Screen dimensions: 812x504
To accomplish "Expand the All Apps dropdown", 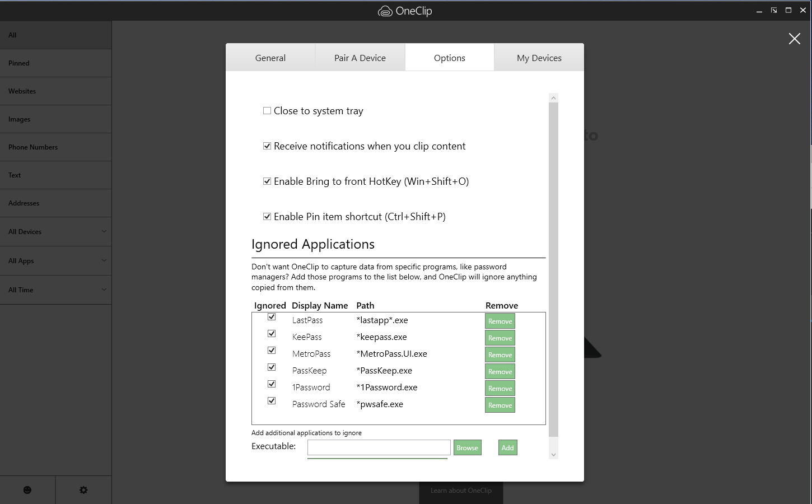I will pos(55,260).
